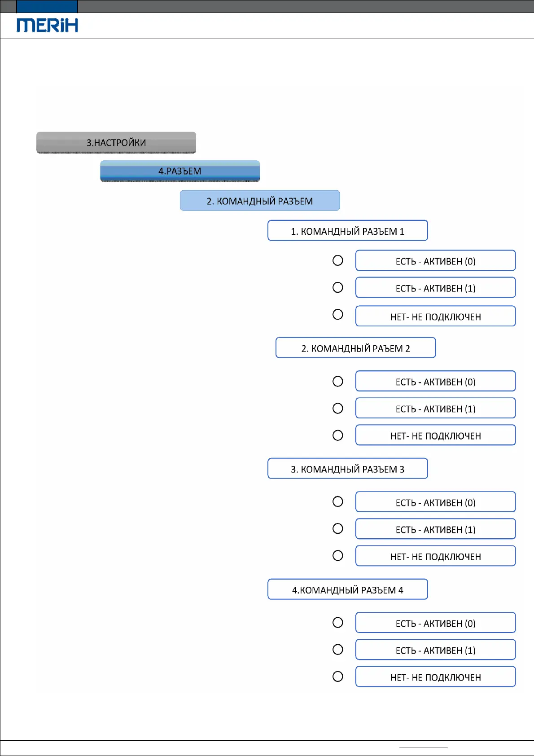Click НЕТ- НЕ ПОДКЛЮЧЕН button under connector 3
534x756 pixels.
point(435,556)
